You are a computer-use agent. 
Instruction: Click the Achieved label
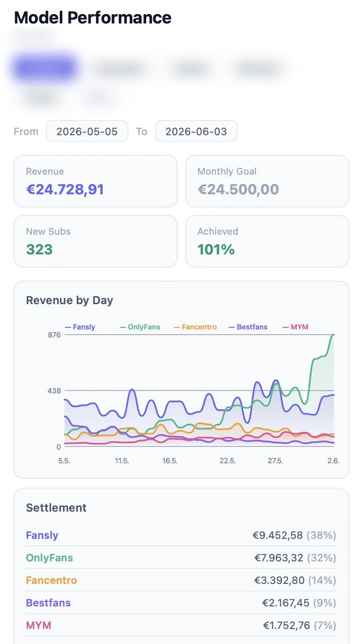[218, 231]
